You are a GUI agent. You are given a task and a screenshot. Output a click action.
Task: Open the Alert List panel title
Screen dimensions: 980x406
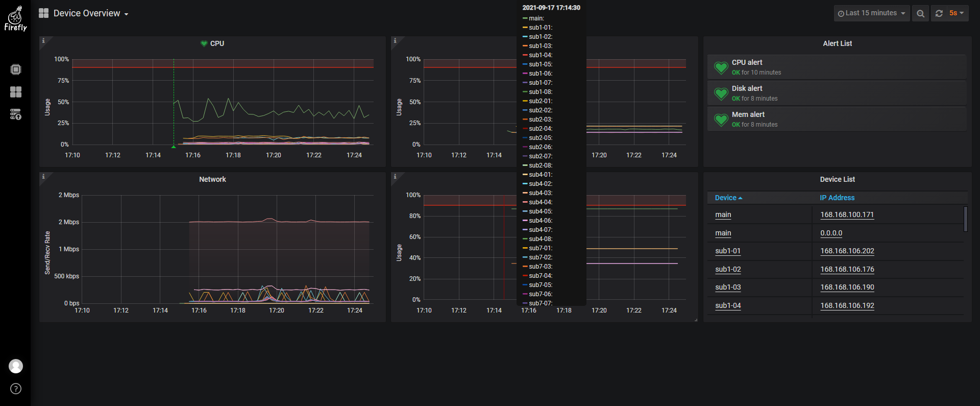click(837, 43)
